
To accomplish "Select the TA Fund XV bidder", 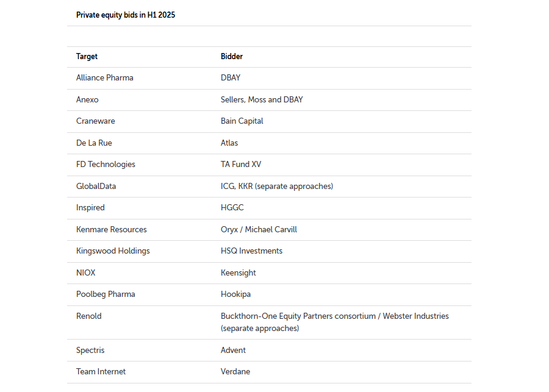I will (241, 164).
